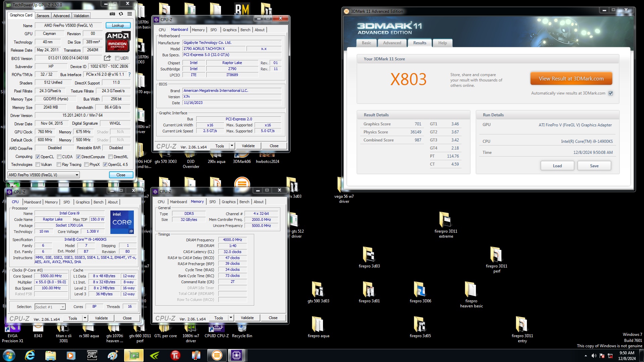Toggle the Ray Tracing checkbox
The width and height of the screenshot is (644, 362).
click(59, 165)
